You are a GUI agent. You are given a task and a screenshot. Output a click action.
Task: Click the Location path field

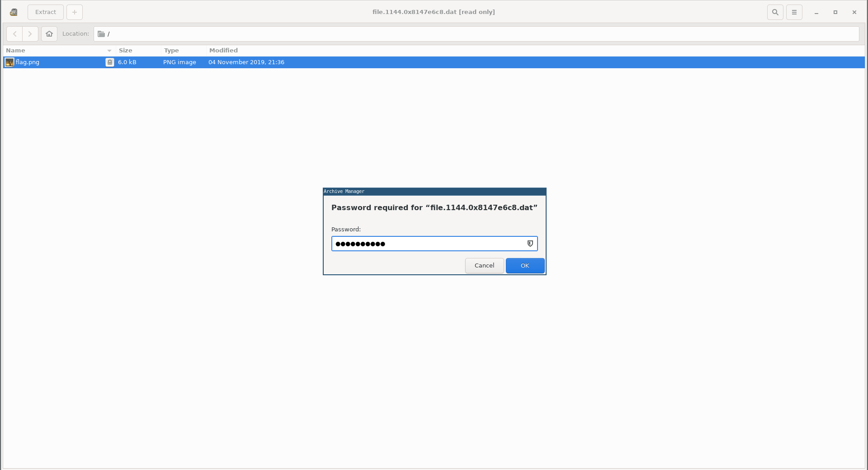[x=475, y=34]
